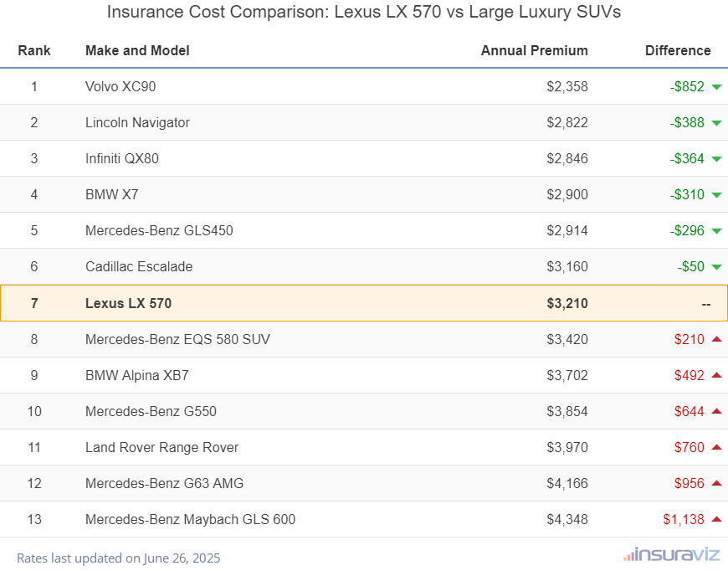Click the $2,822 annual premium value
This screenshot has width=728, height=571.
(567, 122)
